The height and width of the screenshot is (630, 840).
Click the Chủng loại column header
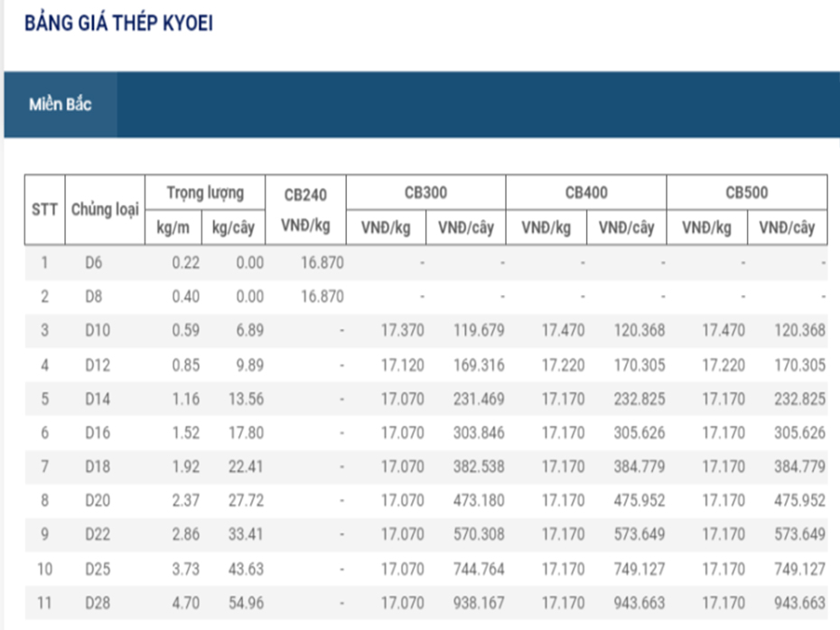pyautogui.click(x=105, y=209)
